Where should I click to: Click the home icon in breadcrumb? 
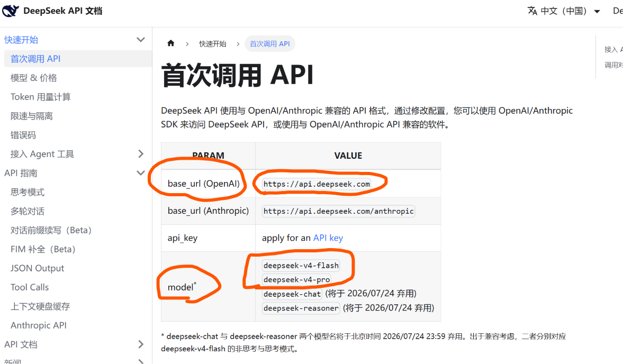171,43
